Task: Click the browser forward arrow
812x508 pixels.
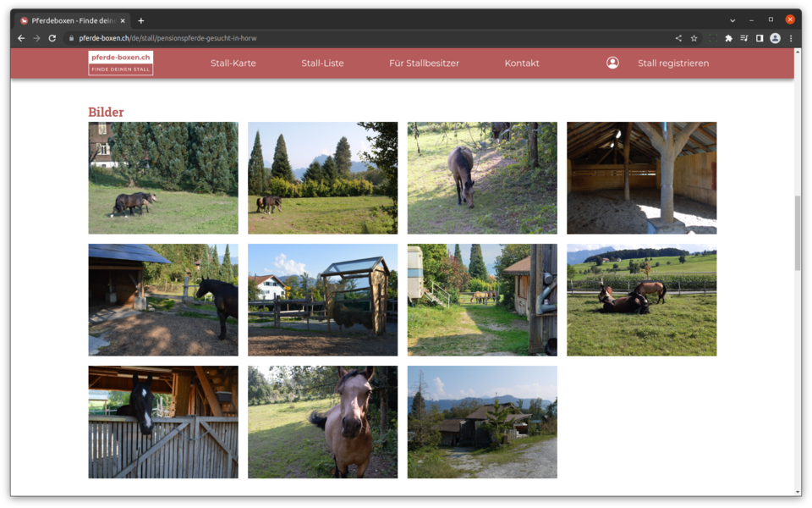Action: click(36, 38)
